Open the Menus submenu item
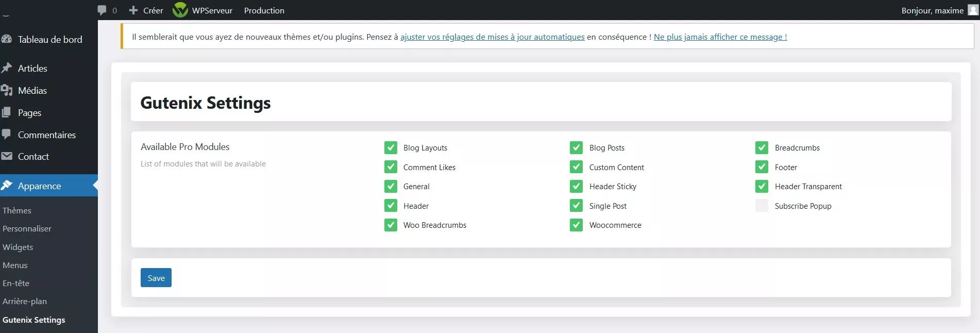This screenshot has height=333, width=980. [15, 265]
